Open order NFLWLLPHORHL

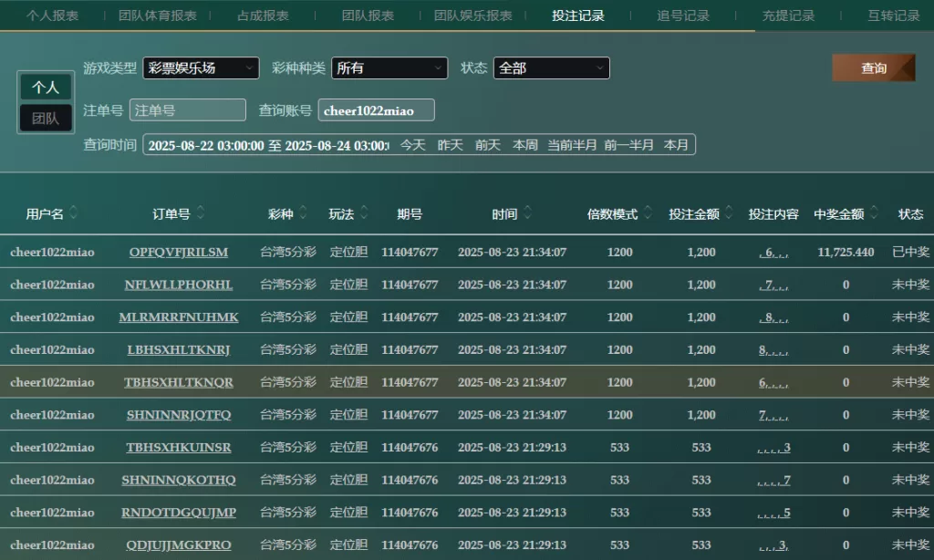[179, 285]
